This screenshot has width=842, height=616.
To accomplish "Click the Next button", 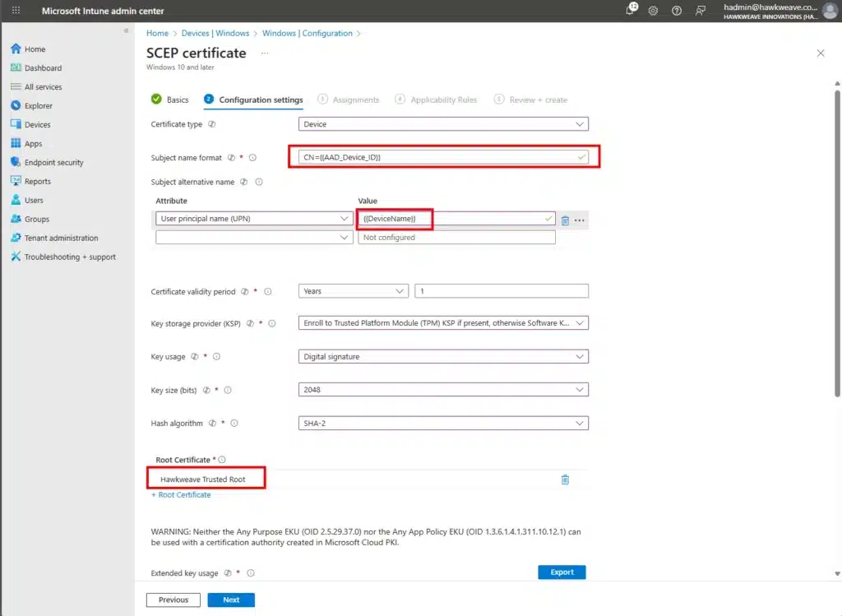I will (x=231, y=600).
